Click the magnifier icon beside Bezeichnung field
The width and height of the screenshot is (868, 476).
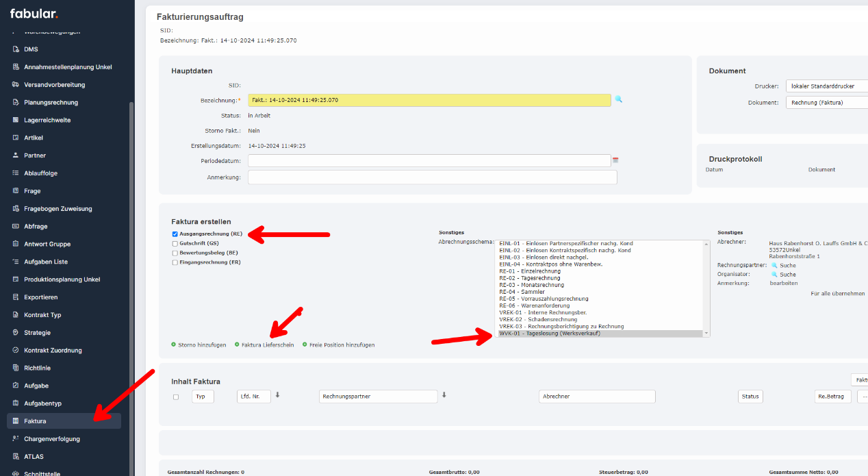tap(618, 99)
